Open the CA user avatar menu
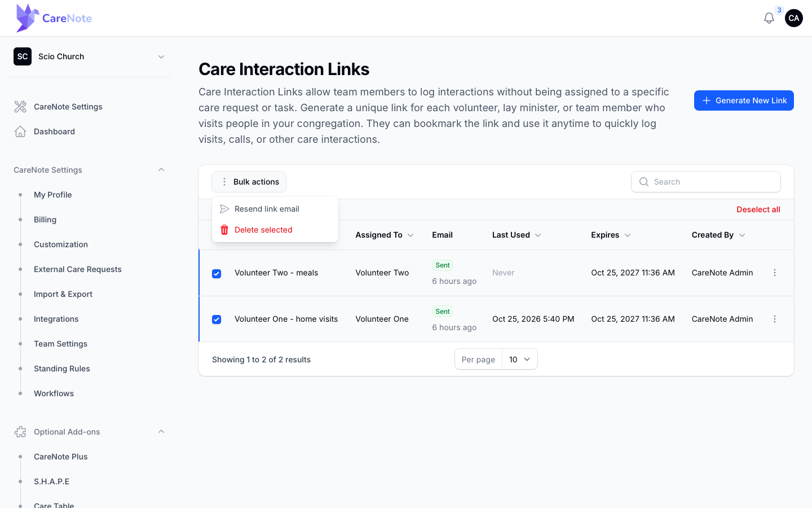The image size is (812, 508). coord(794,18)
